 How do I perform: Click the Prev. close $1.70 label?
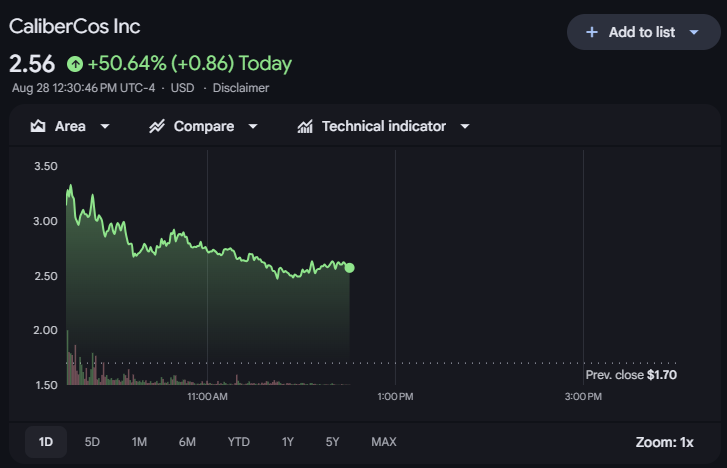(631, 375)
